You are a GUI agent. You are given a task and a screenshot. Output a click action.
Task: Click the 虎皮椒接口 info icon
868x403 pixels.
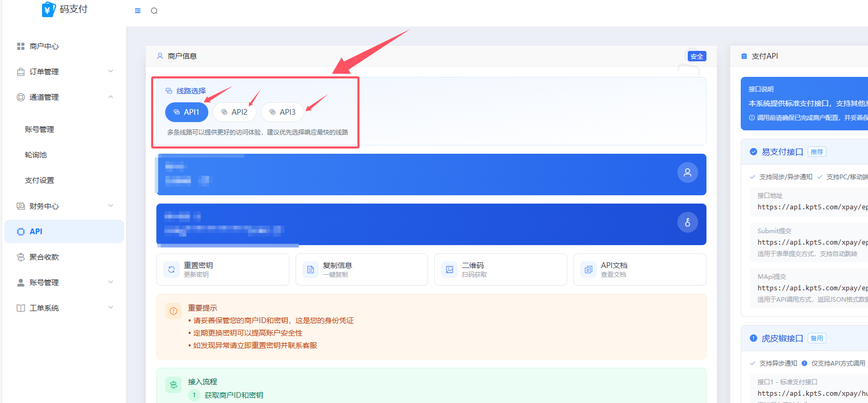753,338
